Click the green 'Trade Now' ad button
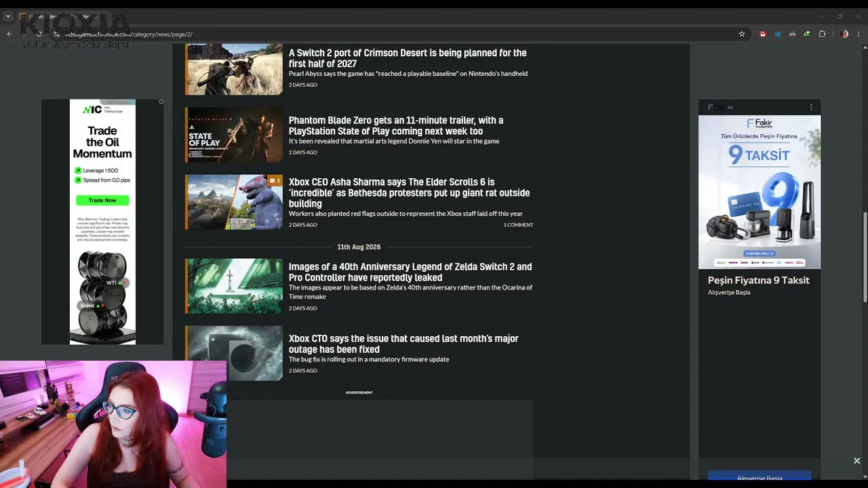 click(x=102, y=200)
